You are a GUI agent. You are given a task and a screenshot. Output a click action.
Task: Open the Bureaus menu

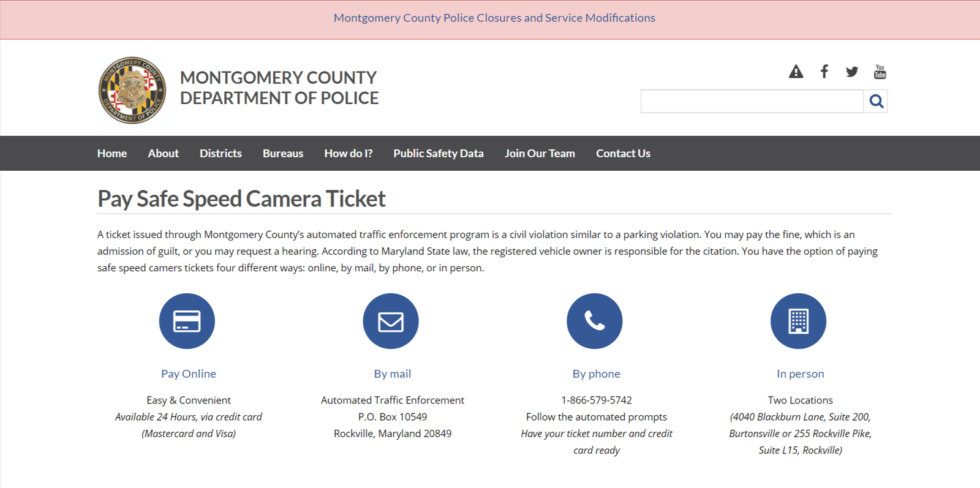(x=283, y=153)
